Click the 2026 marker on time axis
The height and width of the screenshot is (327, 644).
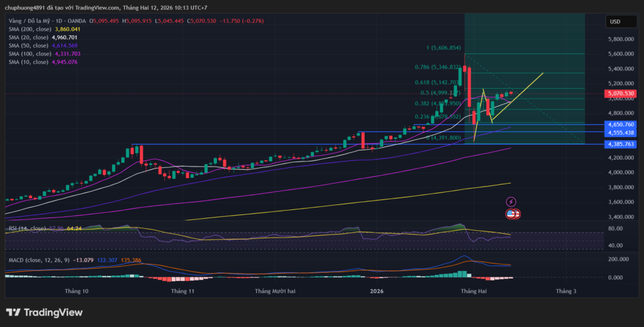(x=377, y=291)
